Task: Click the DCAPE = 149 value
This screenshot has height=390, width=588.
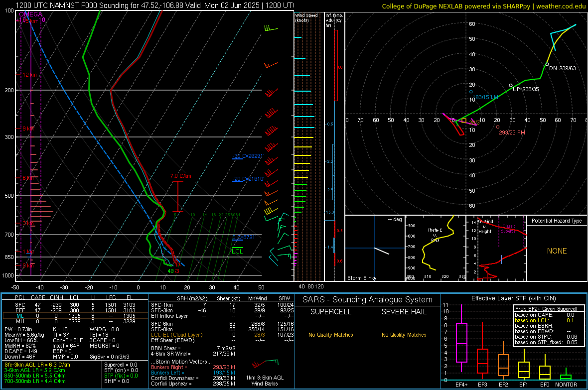Action: click(x=21, y=351)
